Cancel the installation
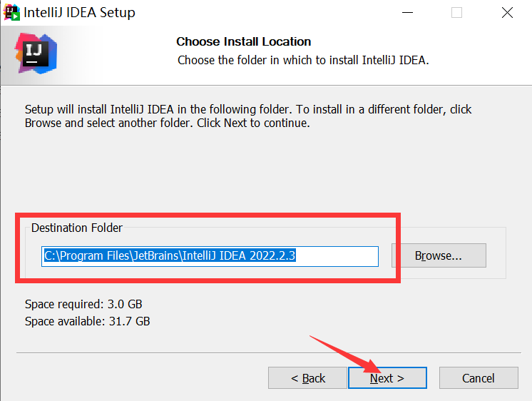 click(478, 378)
